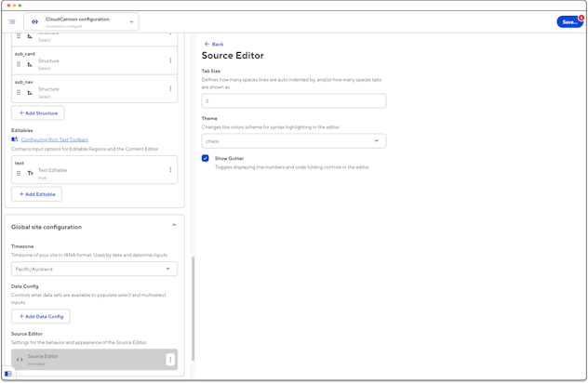Click the Source Editor heading text
The image size is (588, 383).
pos(233,56)
